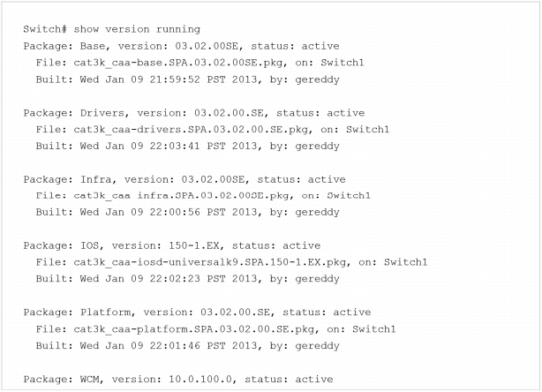Select filename cat3k_caa infra.SPA.03.02.00SE.pkg
This screenshot has width=542, height=392.
tap(182, 196)
